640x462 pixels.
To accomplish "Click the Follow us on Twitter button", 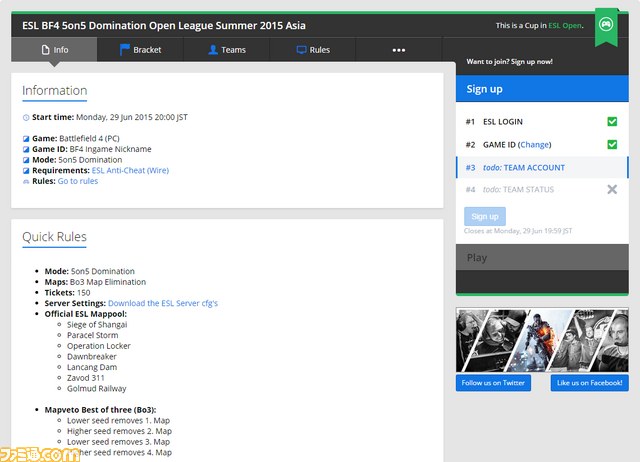I will 493,383.
